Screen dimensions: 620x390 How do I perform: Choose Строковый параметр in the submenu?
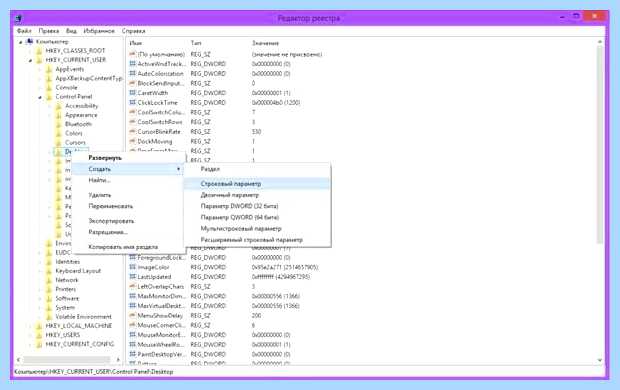click(x=257, y=184)
